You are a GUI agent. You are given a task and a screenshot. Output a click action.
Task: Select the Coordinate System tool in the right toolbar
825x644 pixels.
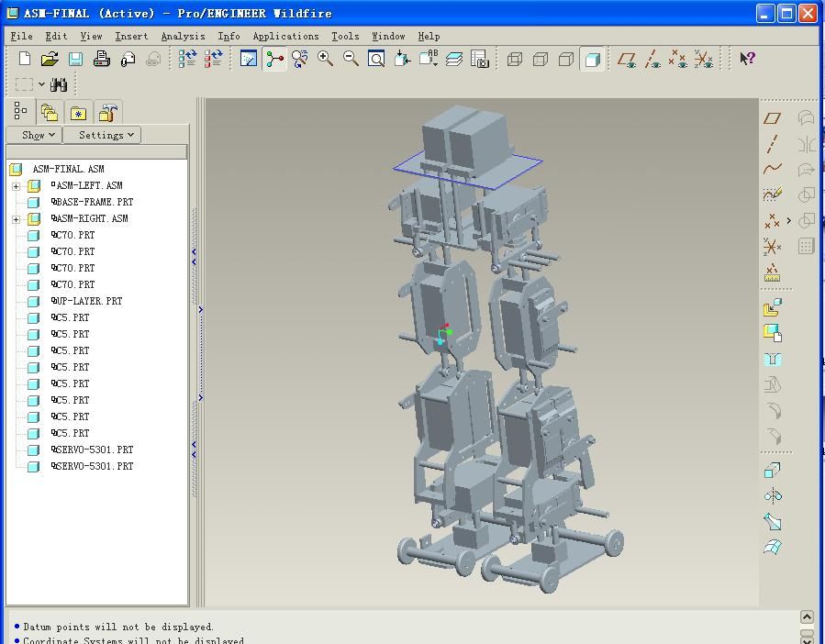coord(772,246)
